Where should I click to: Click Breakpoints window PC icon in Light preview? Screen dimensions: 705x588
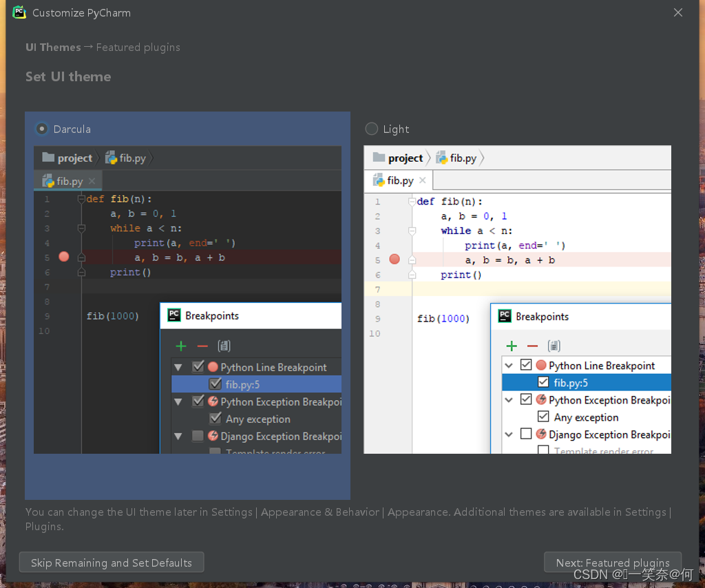[x=505, y=316]
